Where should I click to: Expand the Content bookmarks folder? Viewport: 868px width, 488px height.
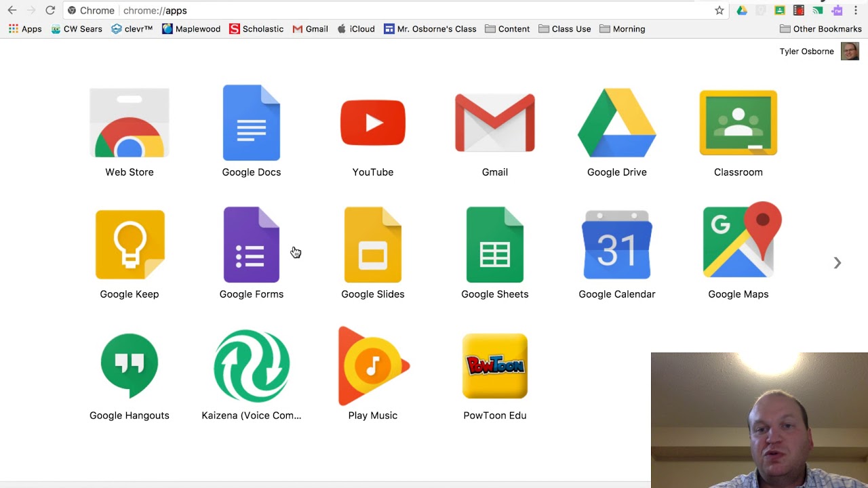[507, 29]
